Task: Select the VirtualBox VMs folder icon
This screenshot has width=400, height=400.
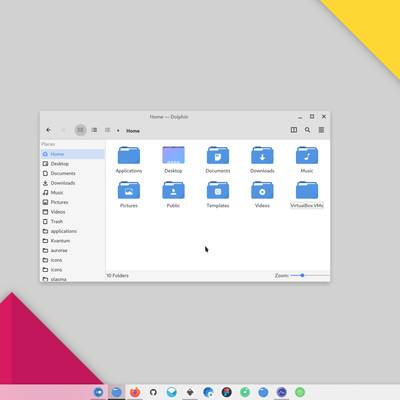Action: [307, 190]
